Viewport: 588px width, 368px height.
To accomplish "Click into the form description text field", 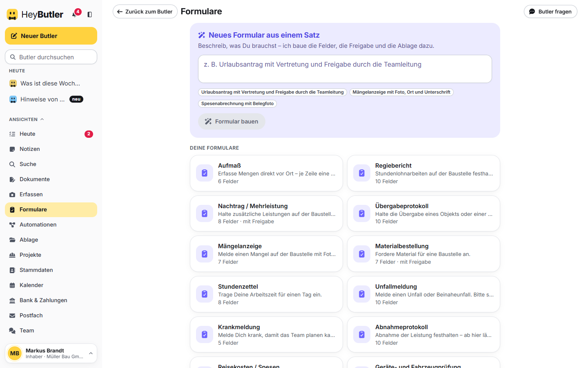I will [345, 69].
